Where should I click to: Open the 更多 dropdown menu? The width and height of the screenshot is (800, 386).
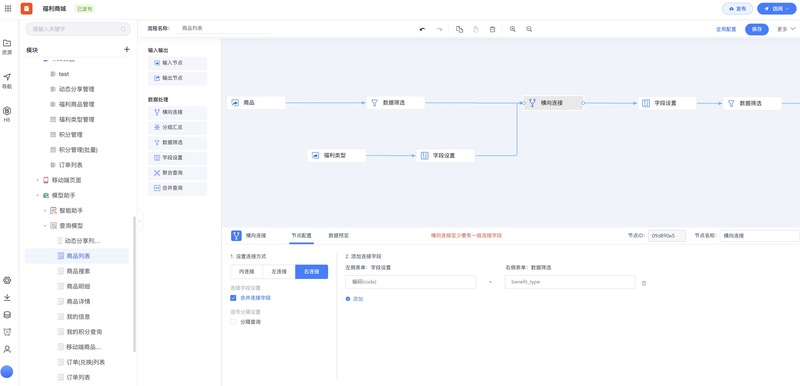click(786, 29)
